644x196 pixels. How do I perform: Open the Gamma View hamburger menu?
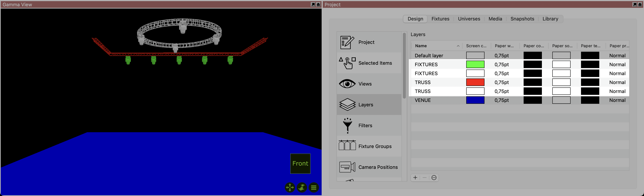click(314, 187)
